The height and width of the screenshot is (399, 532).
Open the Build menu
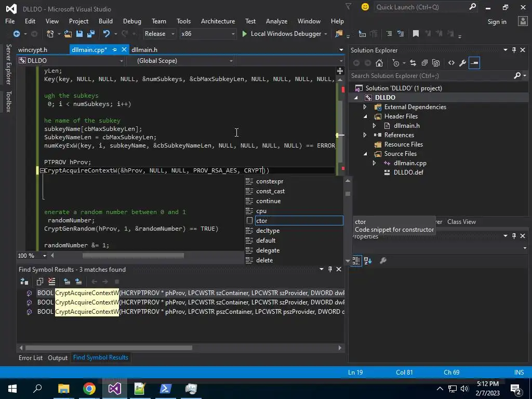coord(105,21)
